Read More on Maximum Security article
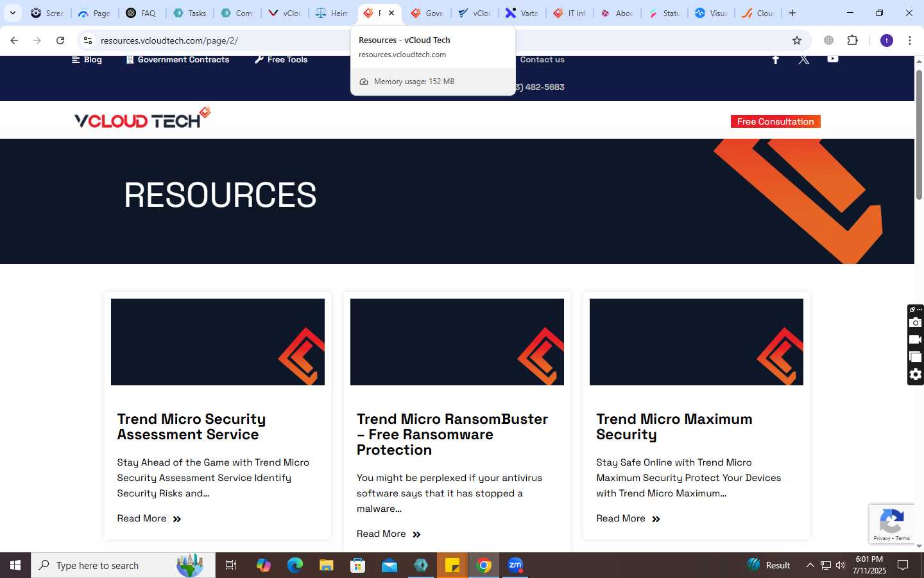The height and width of the screenshot is (578, 924). pyautogui.click(x=628, y=518)
